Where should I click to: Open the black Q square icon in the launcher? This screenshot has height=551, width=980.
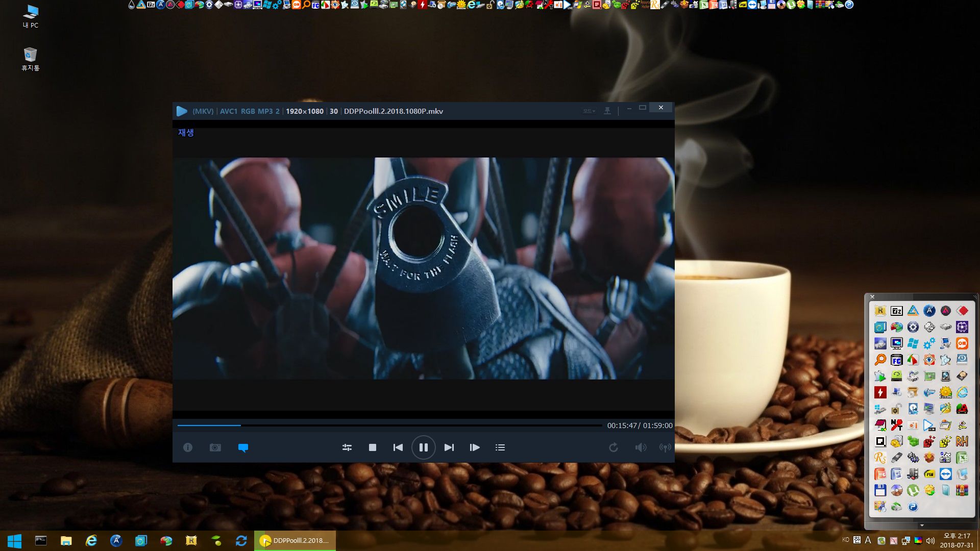click(880, 441)
